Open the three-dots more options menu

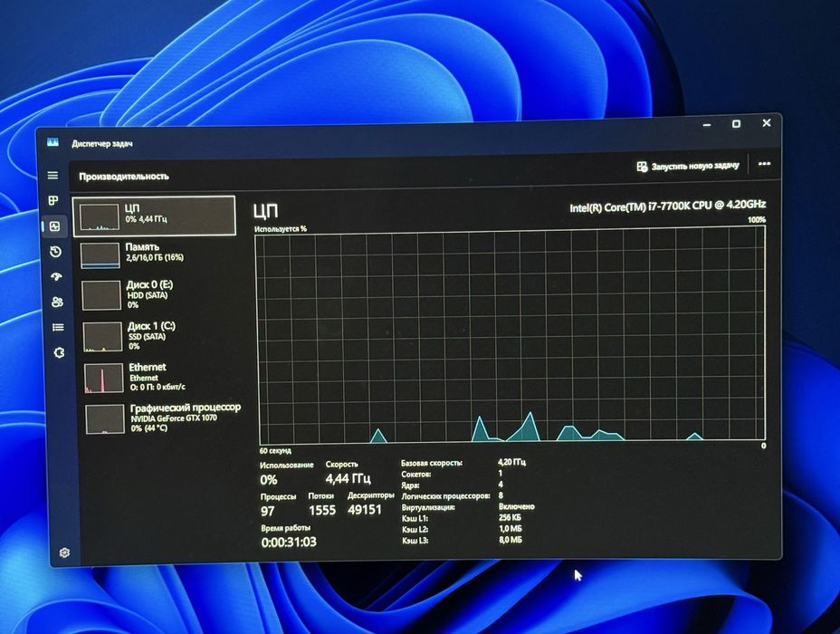coord(765,163)
